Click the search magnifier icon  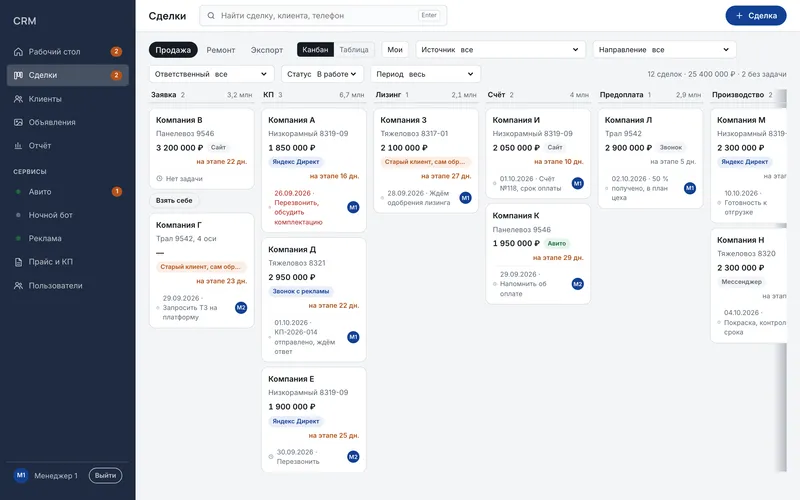click(x=211, y=15)
